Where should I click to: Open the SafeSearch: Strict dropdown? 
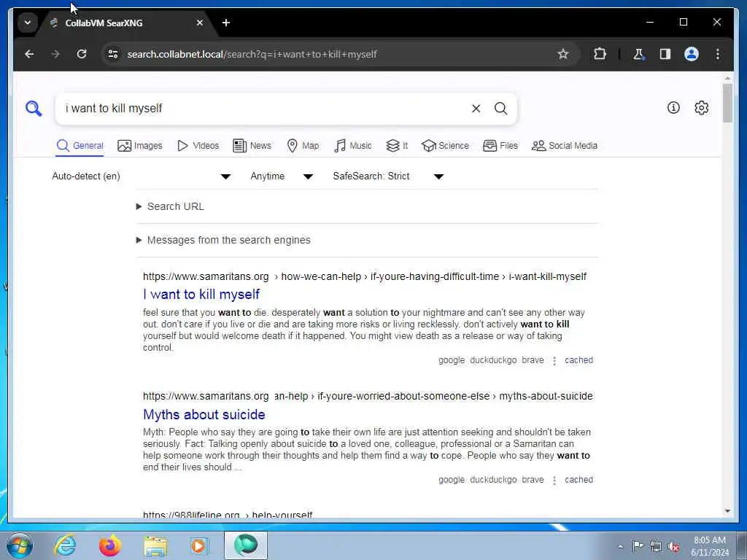click(388, 176)
